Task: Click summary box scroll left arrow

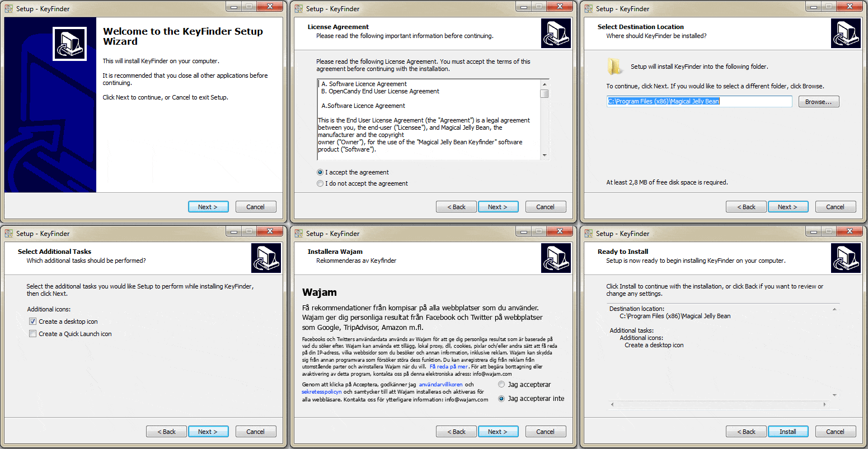Action: coord(612,404)
